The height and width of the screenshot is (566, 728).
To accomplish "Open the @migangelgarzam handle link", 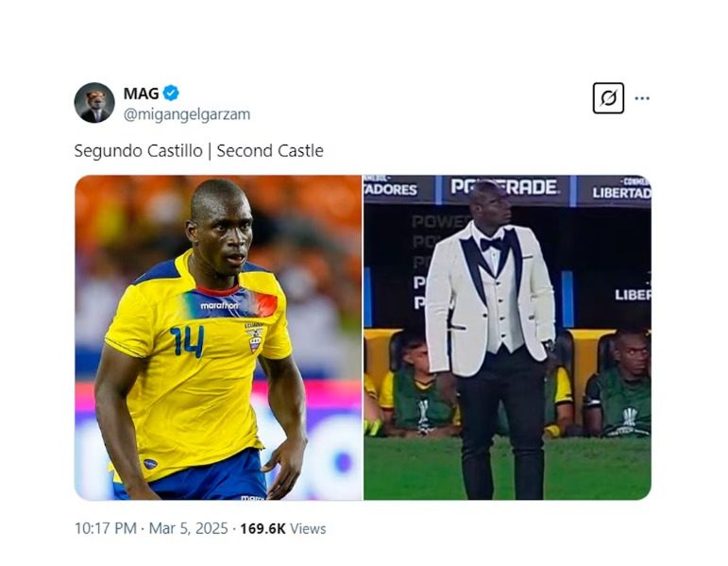I will coord(186,114).
